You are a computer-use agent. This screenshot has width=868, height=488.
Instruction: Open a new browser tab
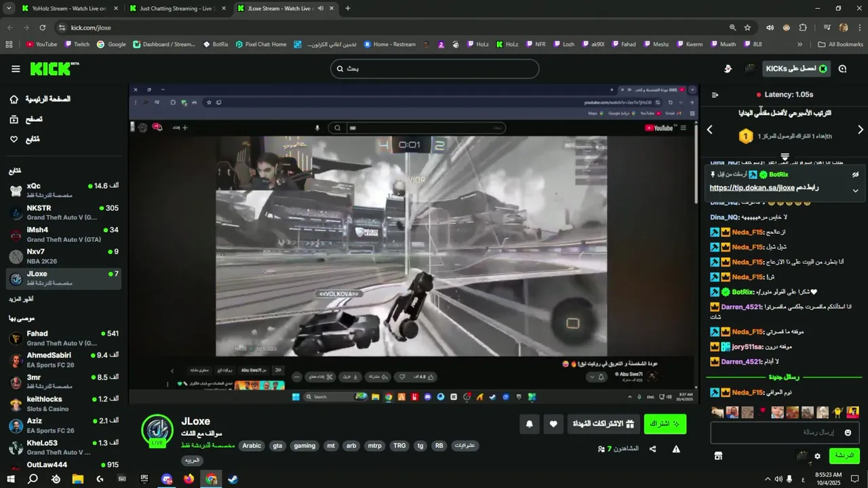point(348,8)
